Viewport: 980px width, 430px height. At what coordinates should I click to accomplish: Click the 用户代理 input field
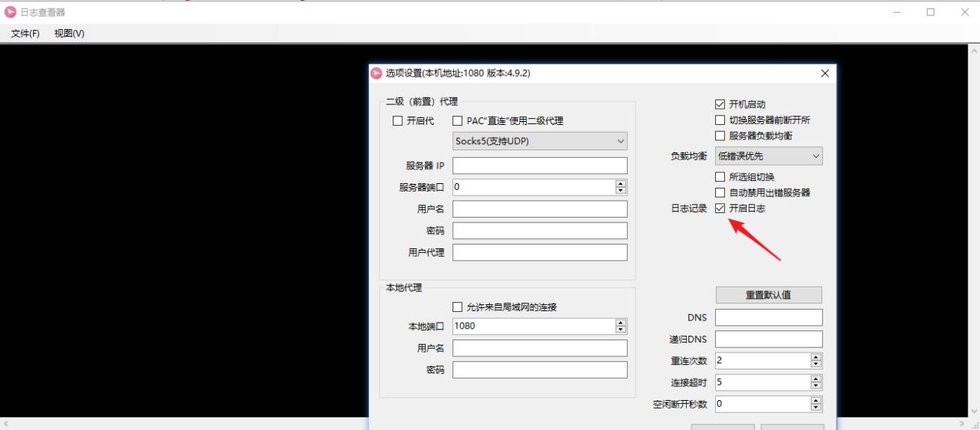point(540,252)
